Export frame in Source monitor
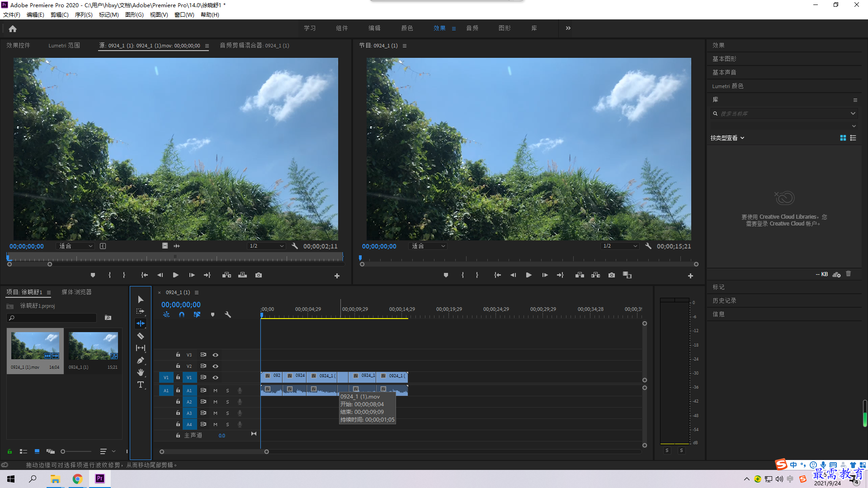This screenshot has height=488, width=868. point(259,275)
